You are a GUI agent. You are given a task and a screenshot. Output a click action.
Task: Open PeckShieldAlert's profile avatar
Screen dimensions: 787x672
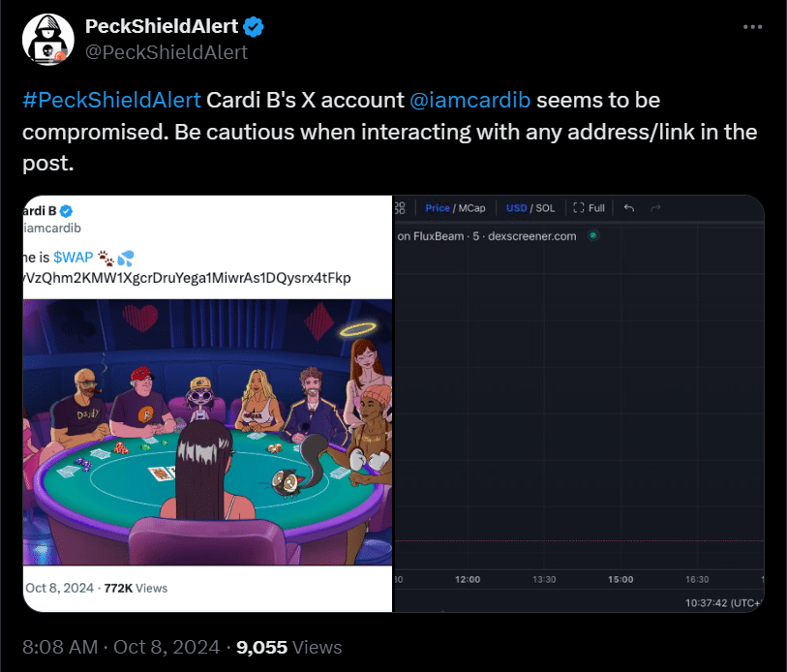(x=47, y=39)
